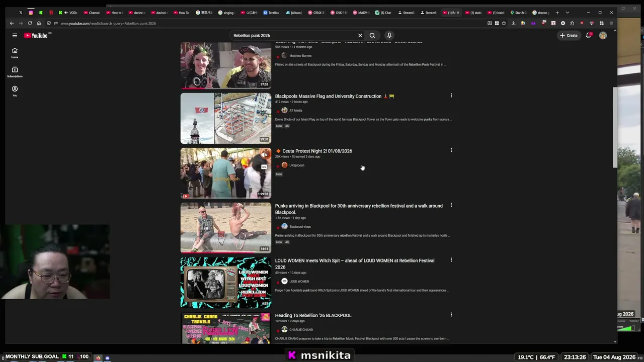Open YouTube notifications bell
The image size is (644, 362).
[588, 35]
